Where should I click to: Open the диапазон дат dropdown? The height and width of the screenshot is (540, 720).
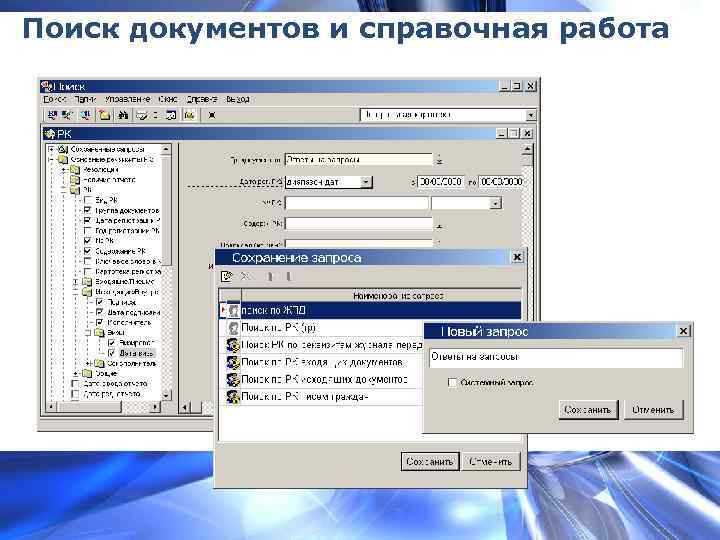click(x=366, y=182)
